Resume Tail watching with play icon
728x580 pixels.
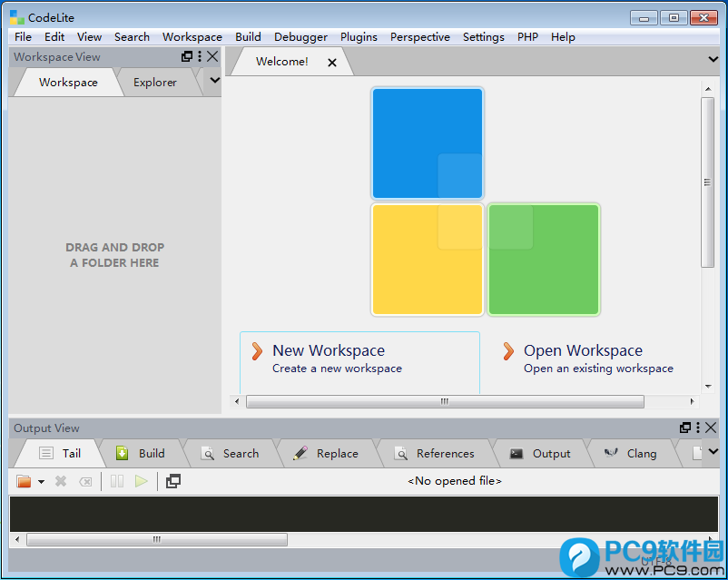point(141,481)
